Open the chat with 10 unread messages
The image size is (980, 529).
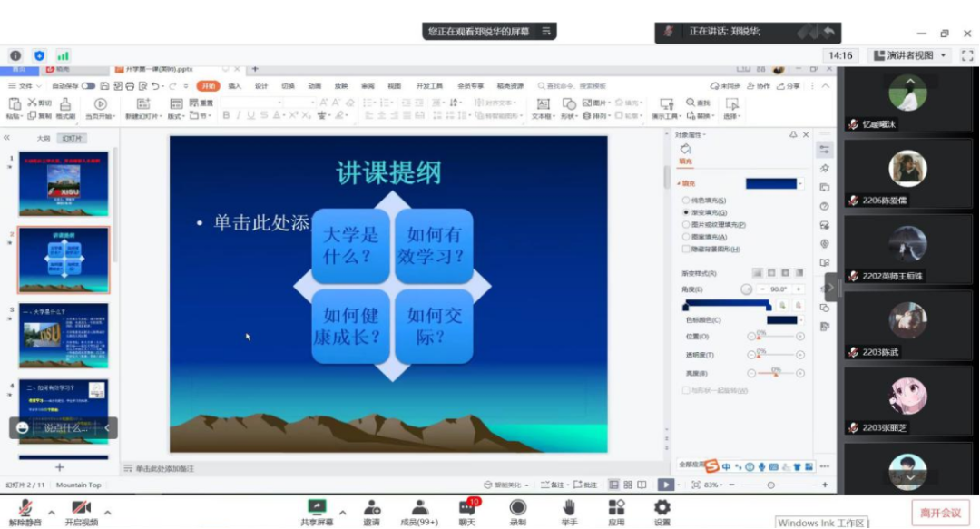[467, 507]
